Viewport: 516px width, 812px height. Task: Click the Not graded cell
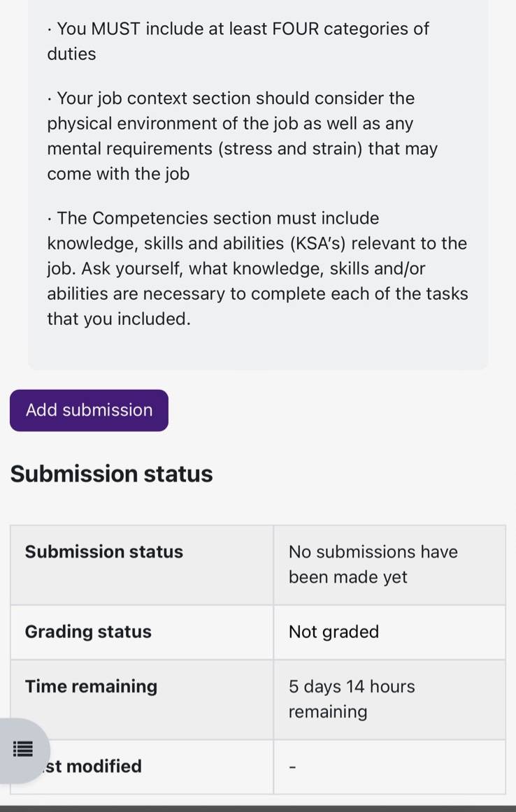(x=389, y=632)
